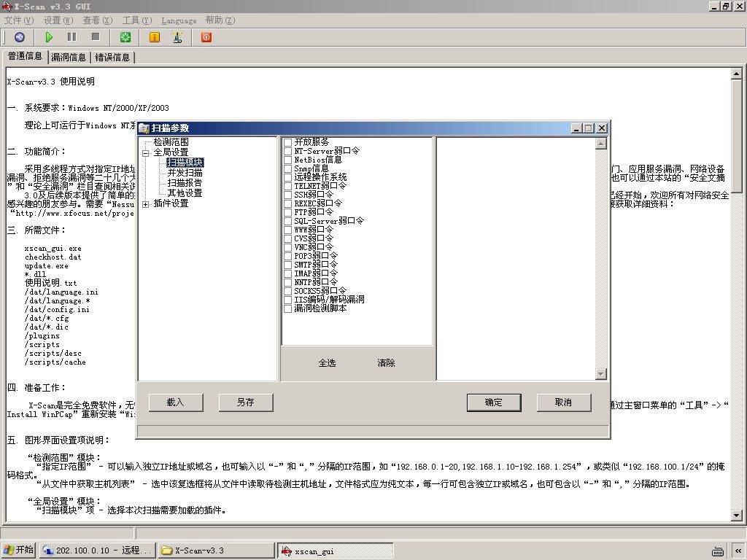Tick the SOCKS5弱口令 checkbox
Image resolution: width=747 pixels, height=560 pixels.
[x=287, y=291]
